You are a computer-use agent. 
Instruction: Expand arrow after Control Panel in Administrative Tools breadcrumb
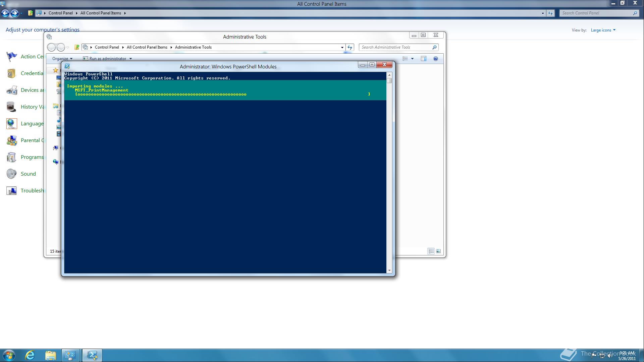(123, 47)
